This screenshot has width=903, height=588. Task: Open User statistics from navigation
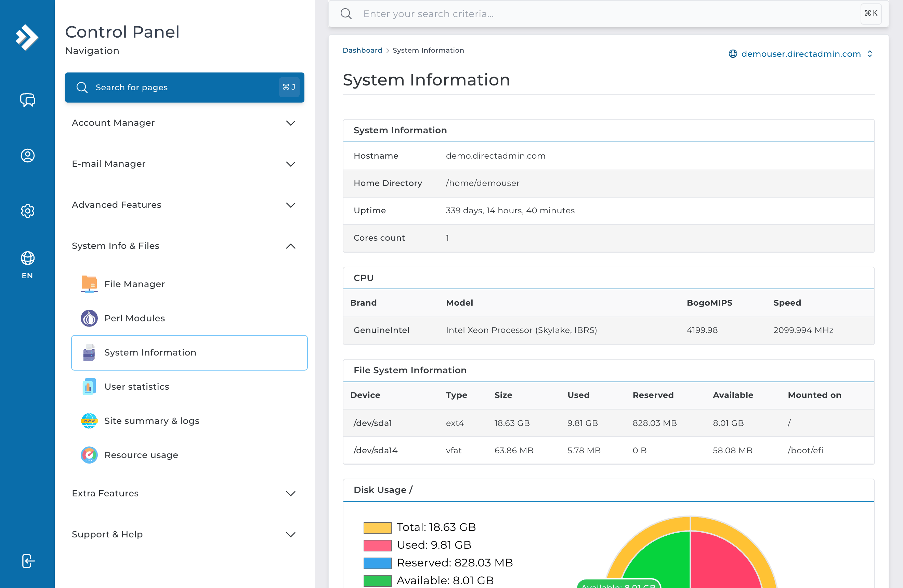[189, 387]
